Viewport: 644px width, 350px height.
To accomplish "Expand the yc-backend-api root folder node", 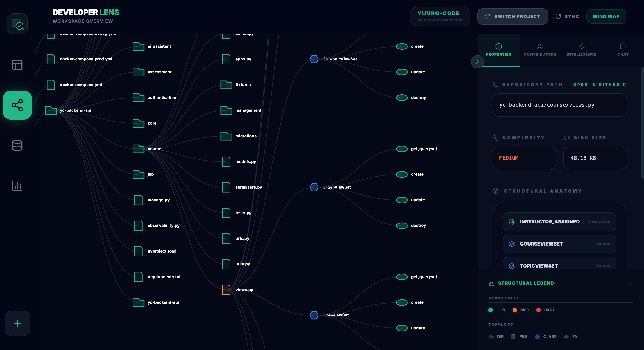I will click(x=51, y=110).
